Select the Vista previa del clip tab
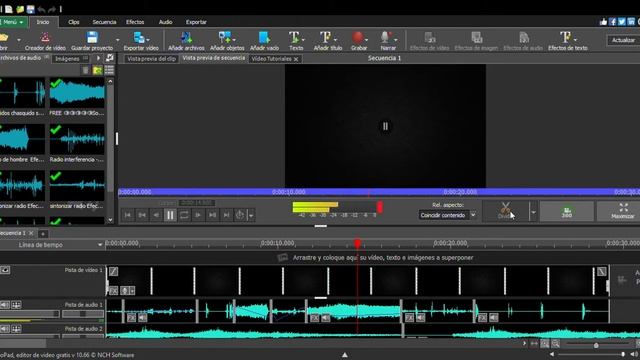The width and height of the screenshot is (640, 360). point(151,59)
